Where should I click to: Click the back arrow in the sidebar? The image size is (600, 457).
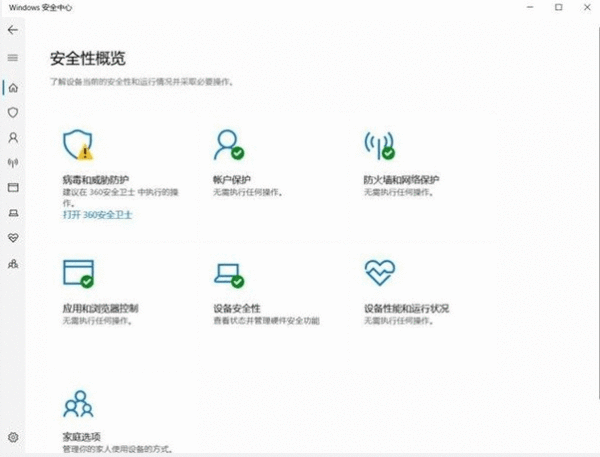(x=13, y=30)
